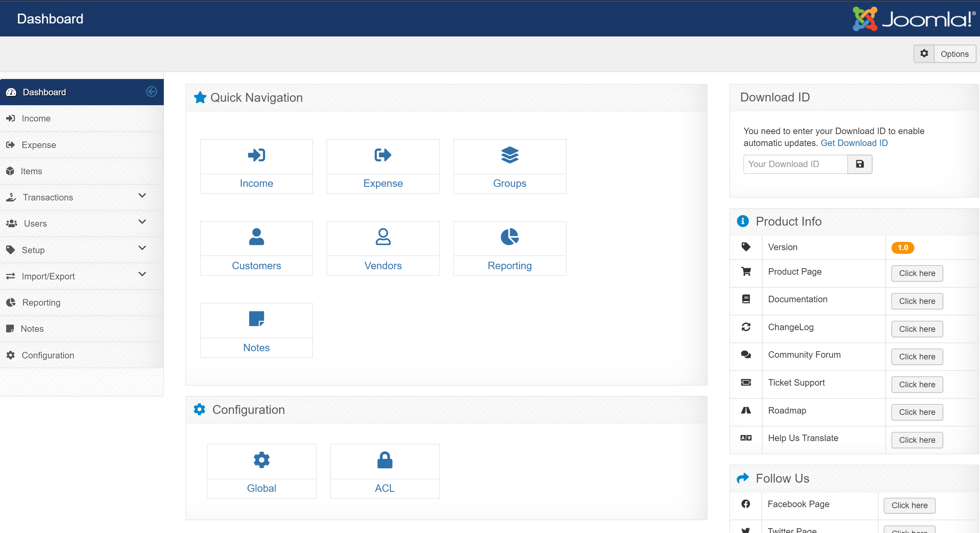Screen dimensions: 980x533
Task: Click here button for ChangeLog
Action: tap(917, 329)
